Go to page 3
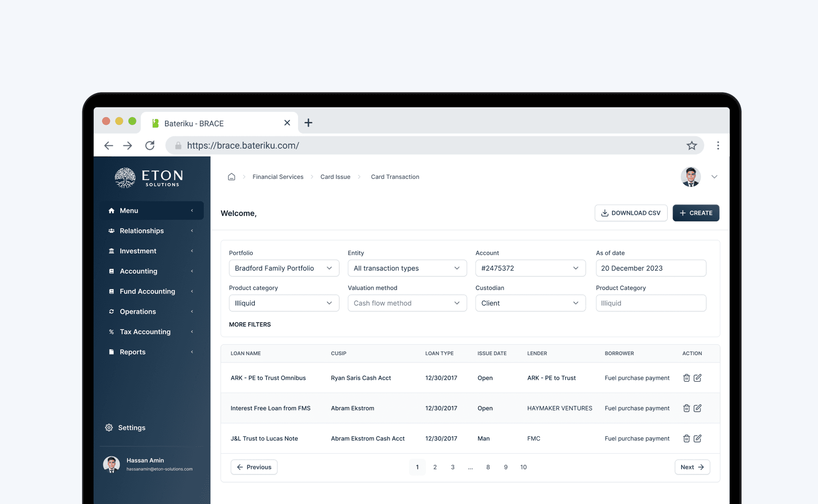 tap(453, 467)
